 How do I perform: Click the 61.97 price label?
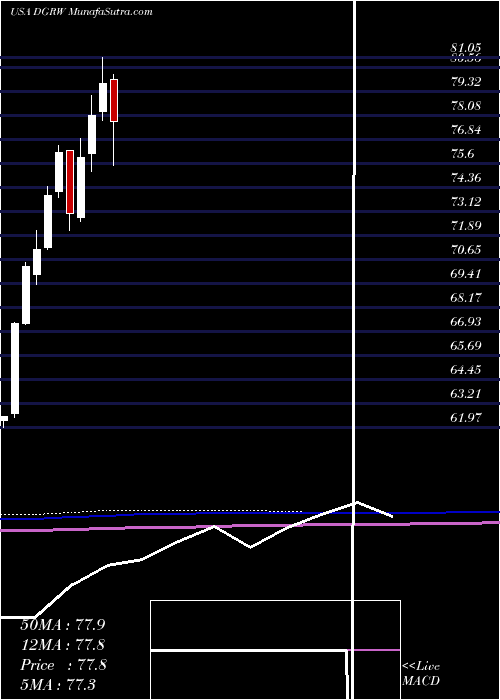[x=466, y=418]
